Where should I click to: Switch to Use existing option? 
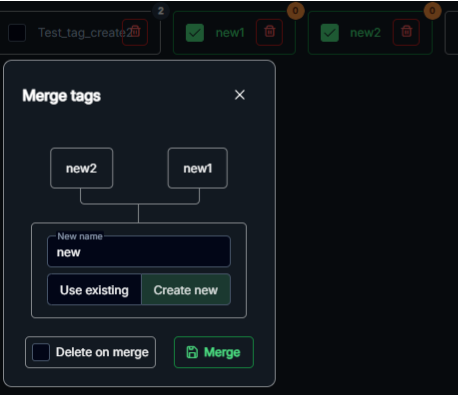tap(94, 290)
